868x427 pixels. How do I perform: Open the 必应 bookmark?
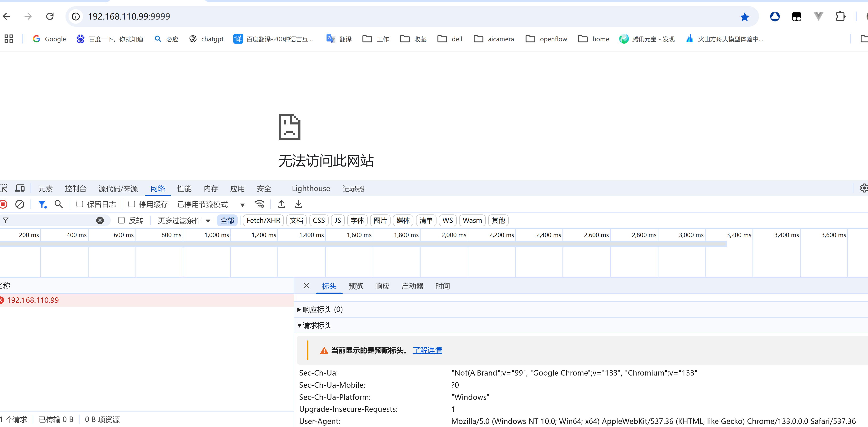(x=166, y=39)
